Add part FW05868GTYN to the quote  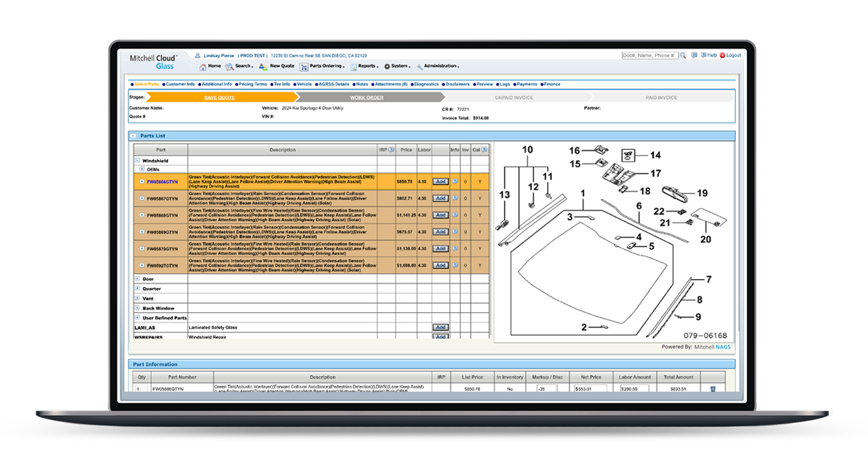440,215
